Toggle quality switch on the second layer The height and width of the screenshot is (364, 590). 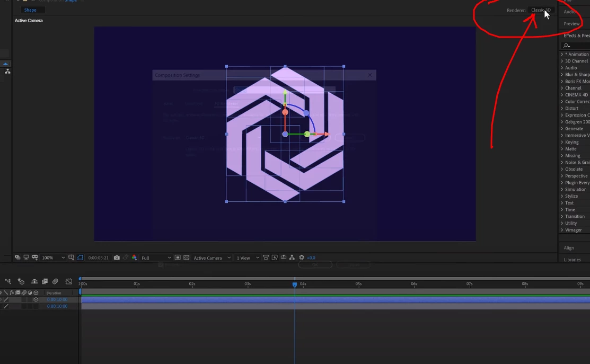pos(6,306)
